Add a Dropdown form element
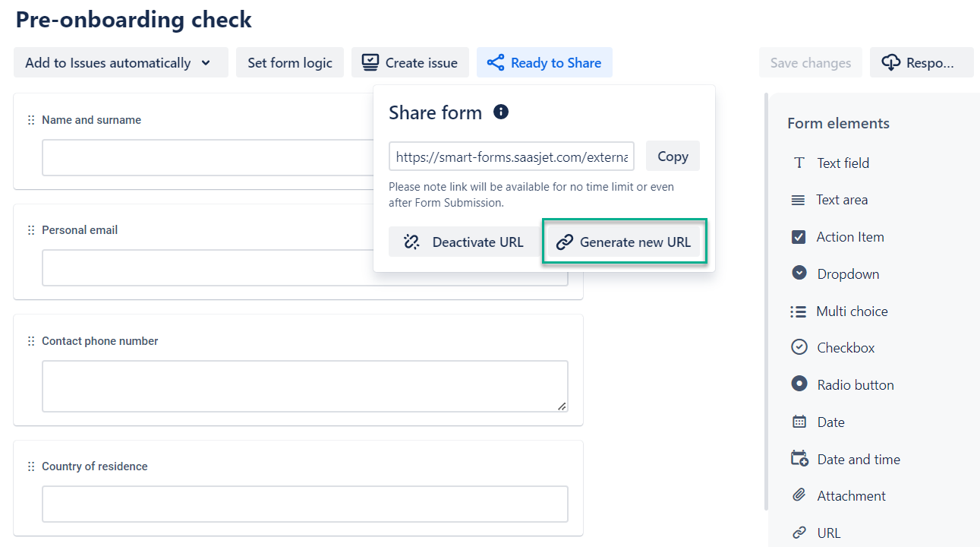 pyautogui.click(x=847, y=274)
